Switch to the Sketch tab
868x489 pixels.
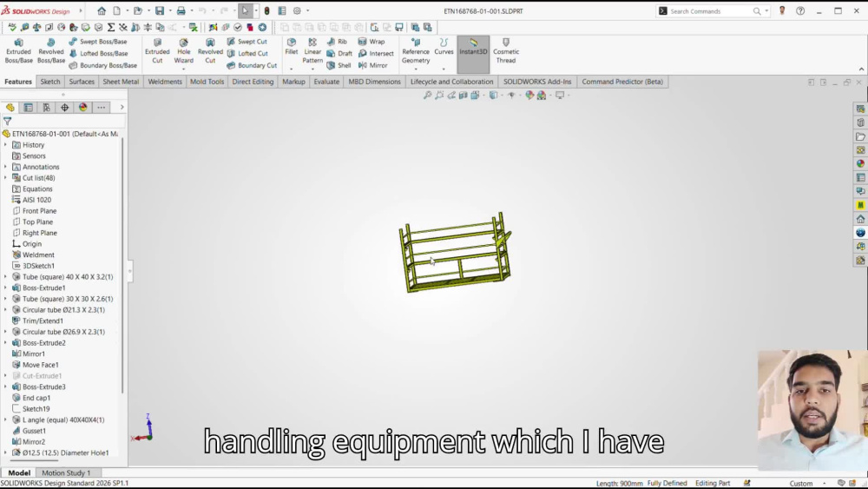click(x=49, y=82)
